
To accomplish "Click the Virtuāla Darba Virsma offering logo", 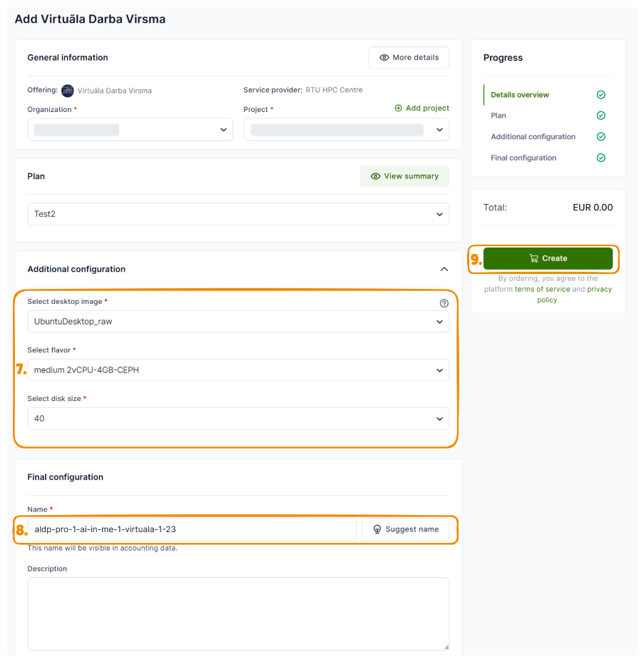I will tap(68, 91).
